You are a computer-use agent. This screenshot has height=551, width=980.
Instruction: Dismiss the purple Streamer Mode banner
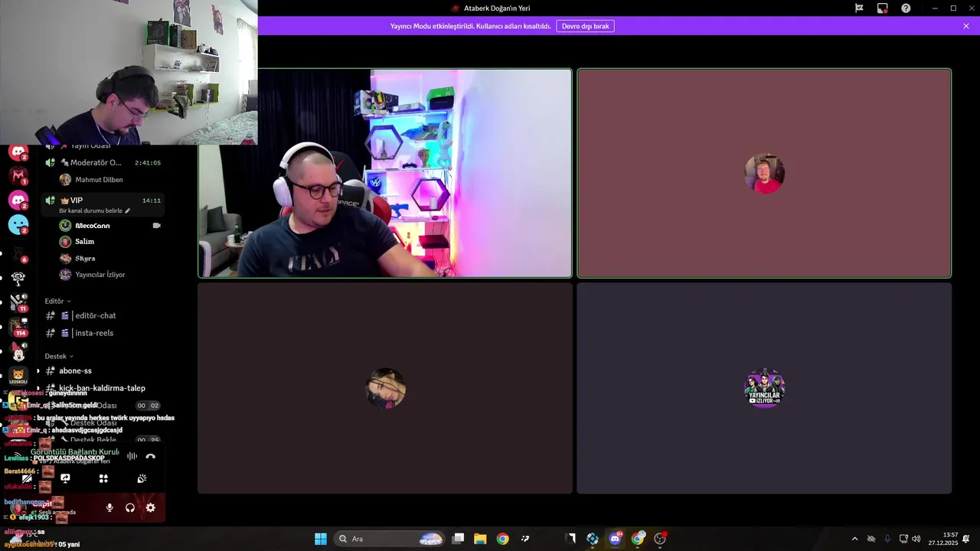966,26
